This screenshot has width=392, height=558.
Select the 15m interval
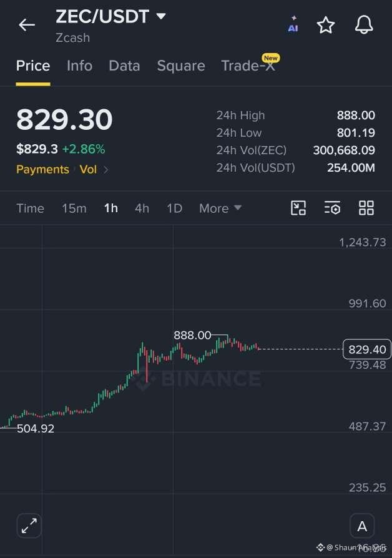pos(74,208)
